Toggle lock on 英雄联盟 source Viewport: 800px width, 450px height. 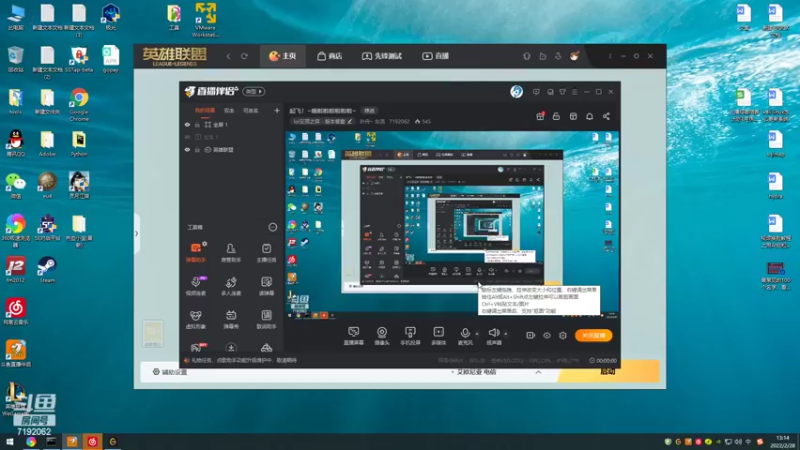[197, 150]
